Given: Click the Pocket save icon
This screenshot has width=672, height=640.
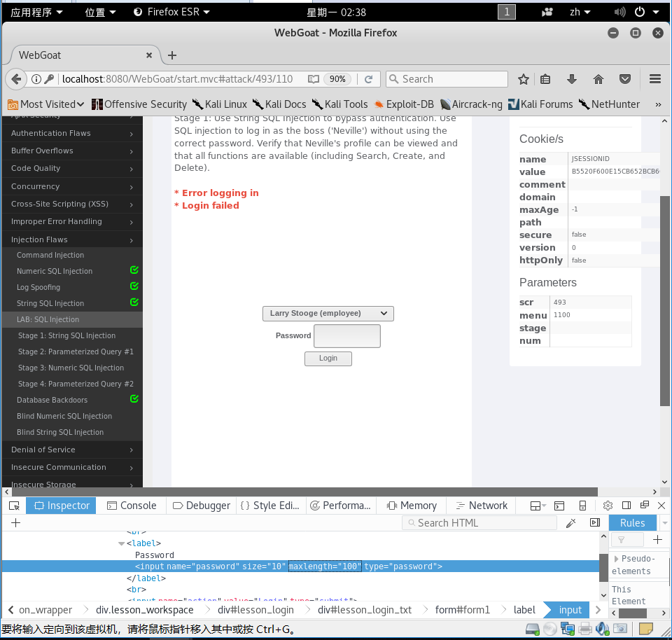Looking at the screenshot, I should point(625,79).
